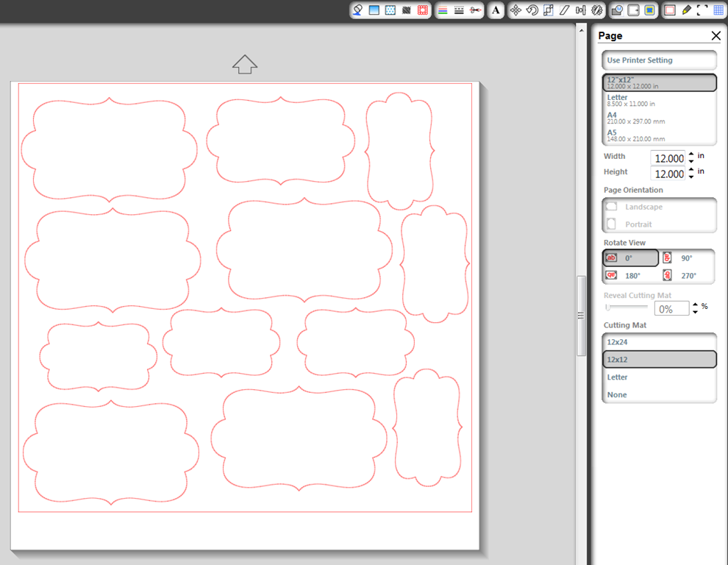The image size is (728, 565).
Task: Choose the 12x24 cutting mat
Action: pos(660,342)
